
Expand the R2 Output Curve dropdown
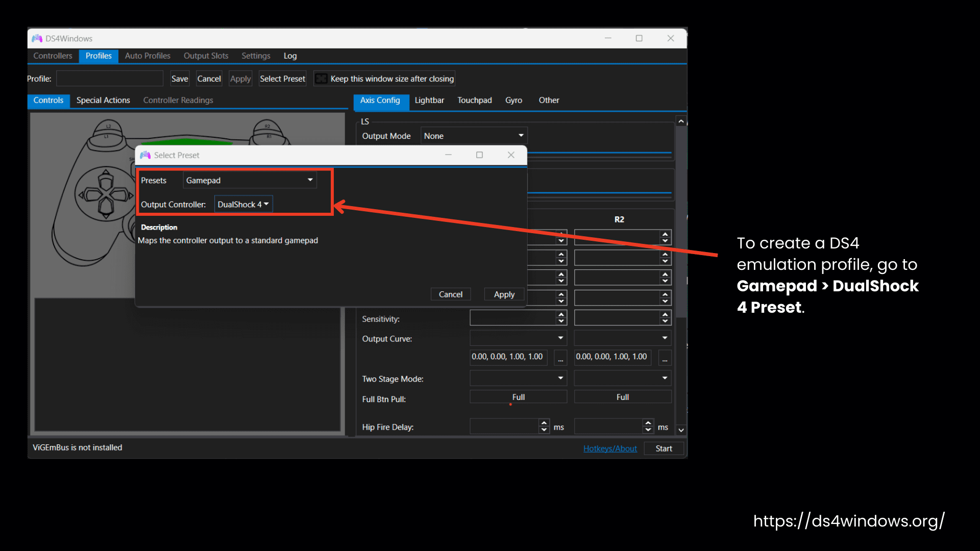622,338
